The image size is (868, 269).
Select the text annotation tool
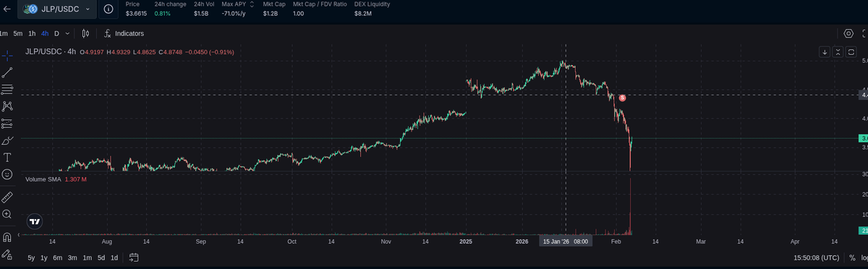click(x=7, y=157)
